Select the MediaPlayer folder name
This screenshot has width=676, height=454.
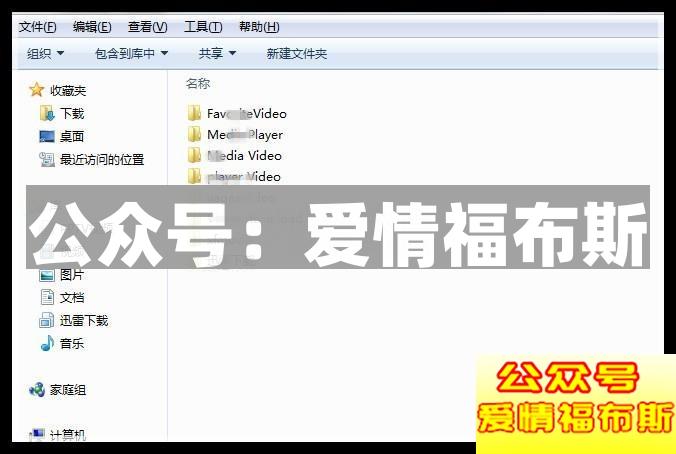click(245, 135)
